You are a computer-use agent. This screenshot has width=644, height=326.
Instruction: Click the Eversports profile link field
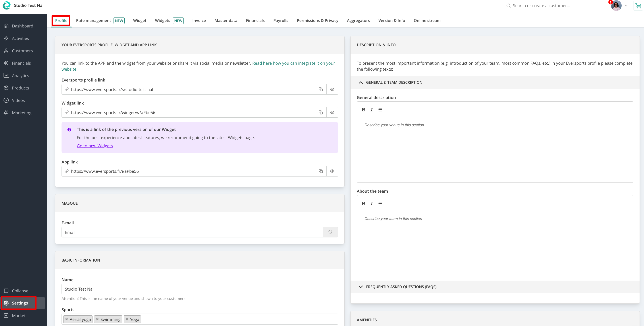(188, 89)
